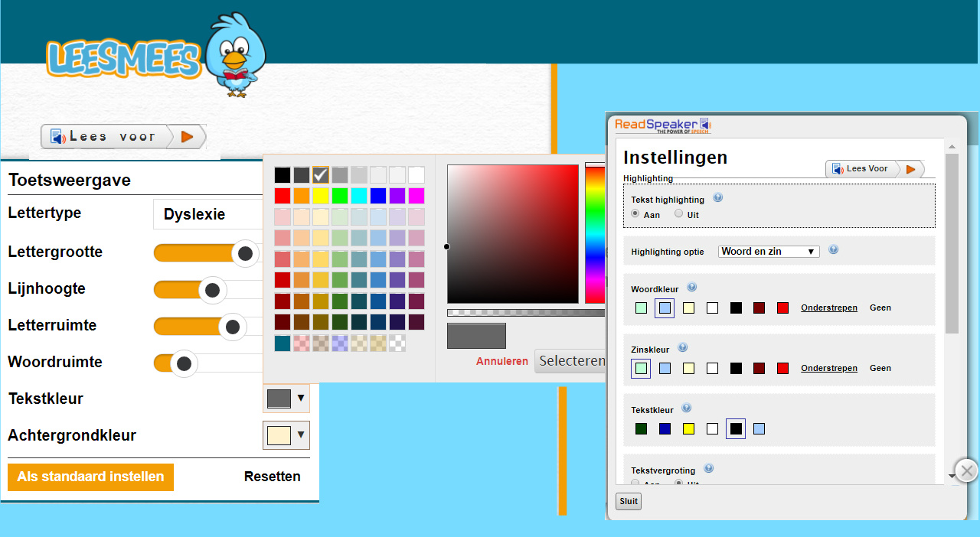Screen dimensions: 980x537
Task: Click the 'Lees Voor' button in Instellingen
Action: [874, 169]
